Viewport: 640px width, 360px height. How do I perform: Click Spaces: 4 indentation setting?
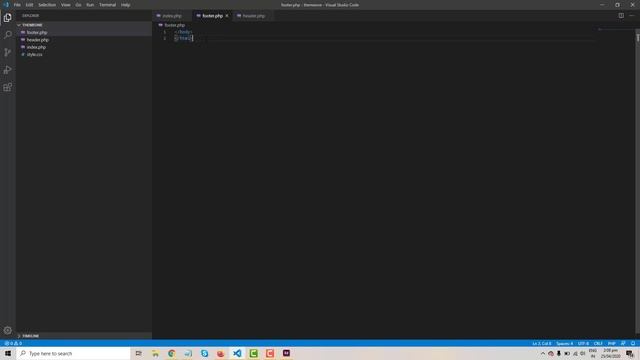coord(564,343)
